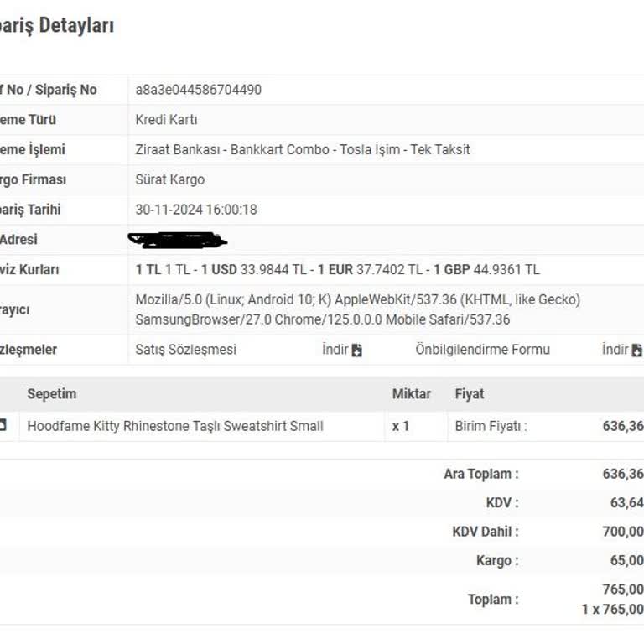Click the Kredi Kartı payment type value
Viewport: 644px width, 644px height.
[x=166, y=120]
